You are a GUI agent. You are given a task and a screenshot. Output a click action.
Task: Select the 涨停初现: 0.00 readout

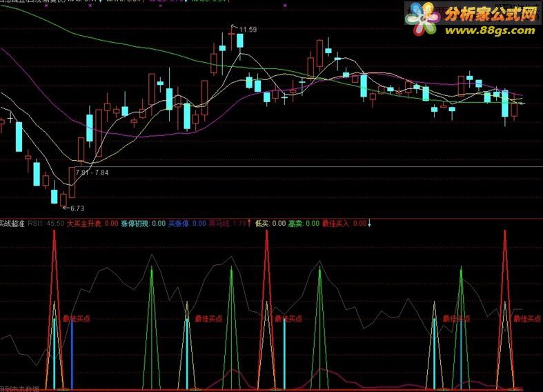click(x=144, y=224)
